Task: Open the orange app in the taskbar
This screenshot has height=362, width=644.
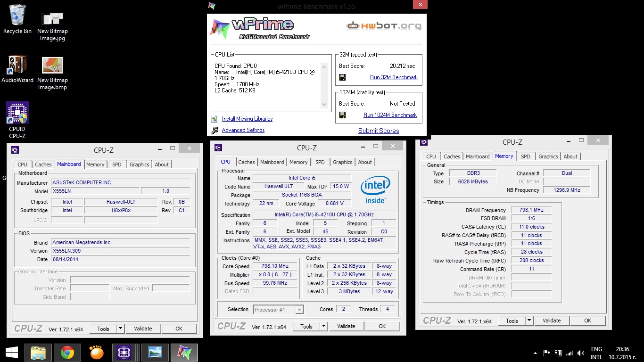Action: (96, 352)
